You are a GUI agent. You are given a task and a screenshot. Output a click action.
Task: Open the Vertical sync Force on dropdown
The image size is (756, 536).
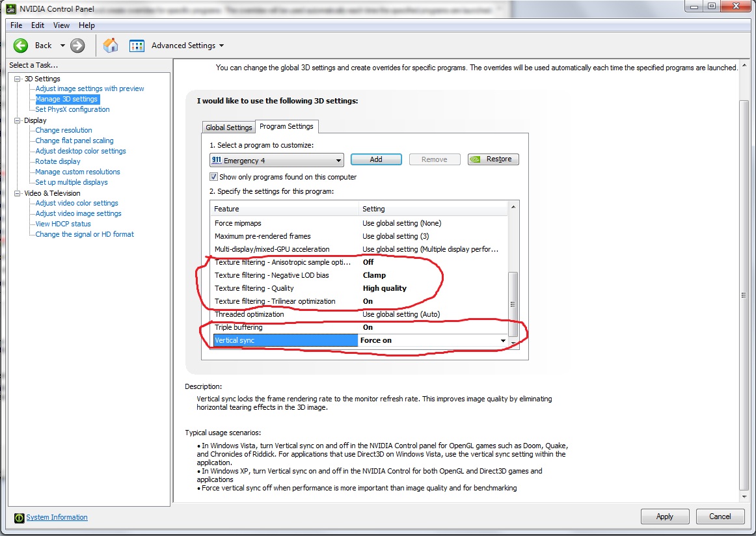503,340
